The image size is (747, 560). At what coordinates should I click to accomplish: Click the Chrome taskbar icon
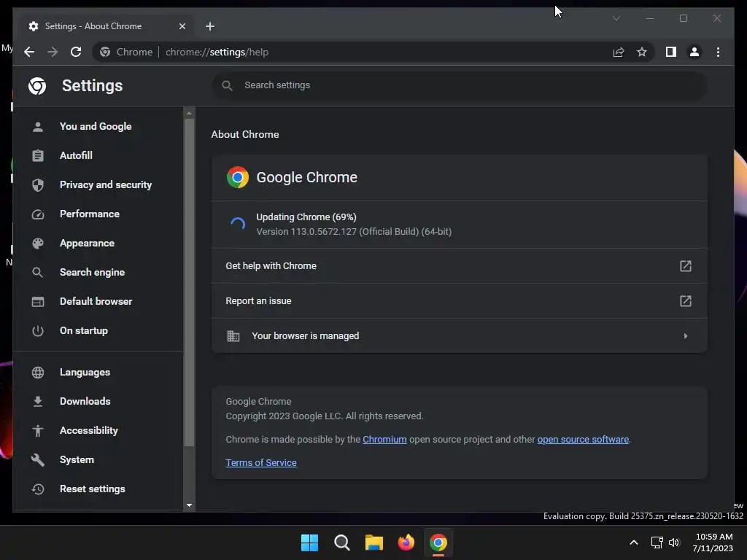[438, 542]
